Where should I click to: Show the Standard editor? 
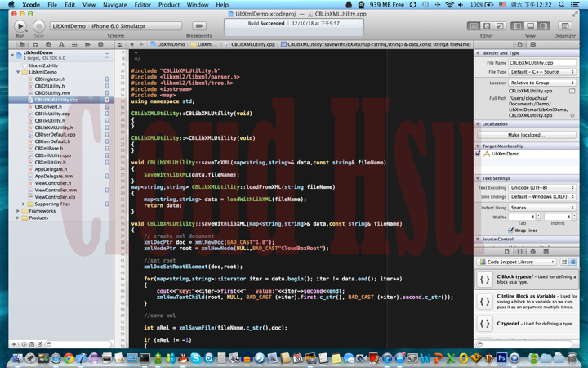[474, 25]
